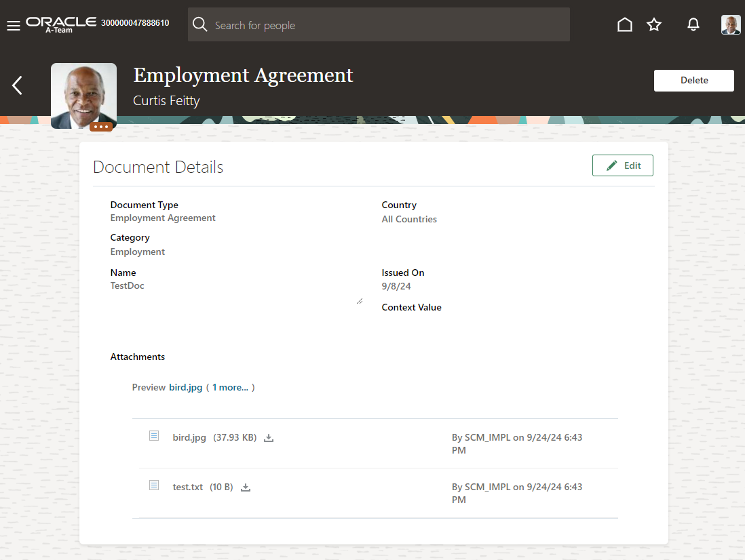The width and height of the screenshot is (745, 560).
Task: Open the notifications bell
Action: coord(693,25)
